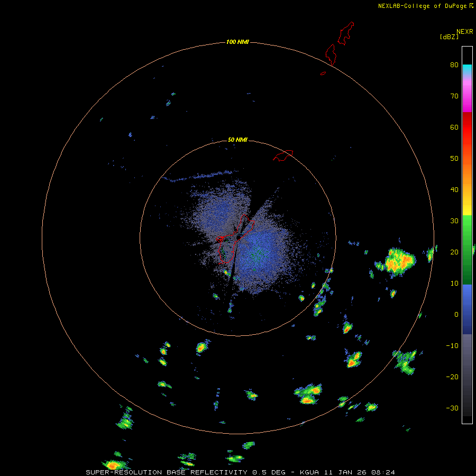Select the -10 dBZ scale value
The width and height of the screenshot is (476, 476).
point(452,346)
